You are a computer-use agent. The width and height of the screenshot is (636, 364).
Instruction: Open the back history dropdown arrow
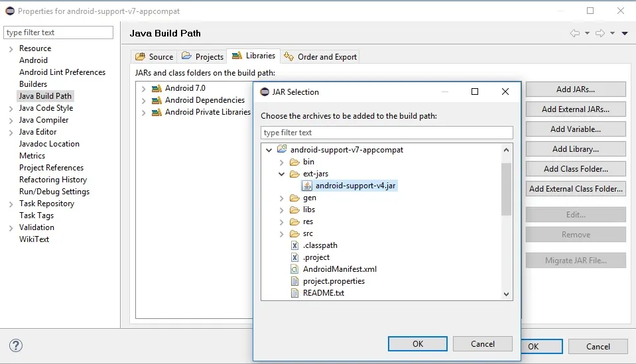pyautogui.click(x=587, y=33)
